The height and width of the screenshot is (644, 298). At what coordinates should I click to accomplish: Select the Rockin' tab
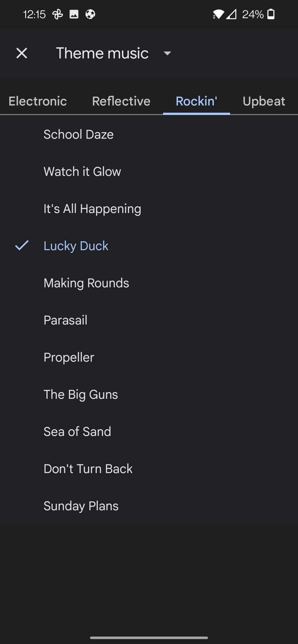click(197, 101)
